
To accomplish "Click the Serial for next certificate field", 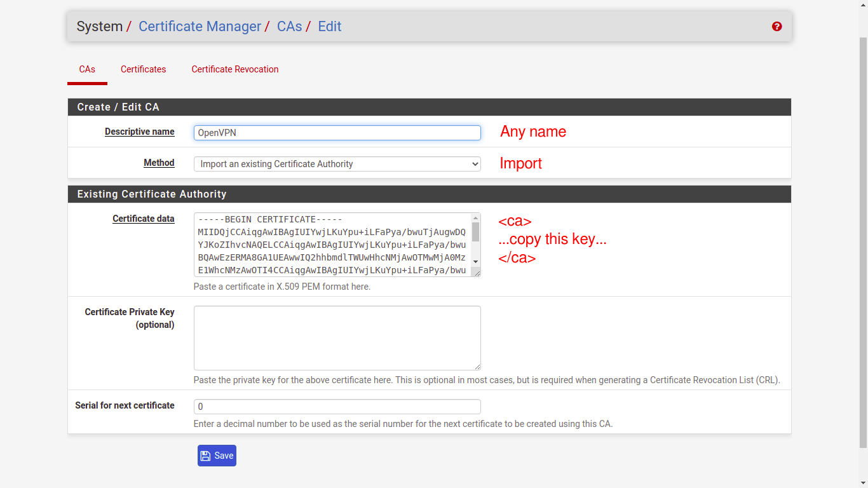I will click(337, 407).
